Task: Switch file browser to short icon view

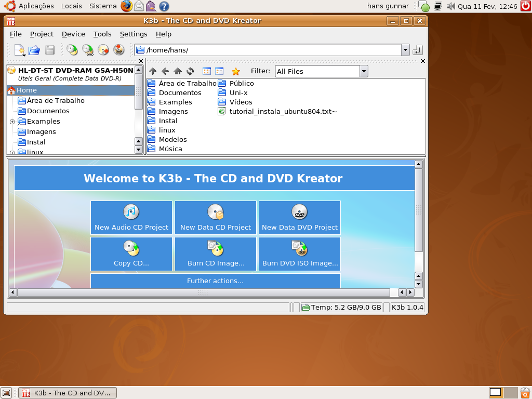Action: [x=207, y=71]
